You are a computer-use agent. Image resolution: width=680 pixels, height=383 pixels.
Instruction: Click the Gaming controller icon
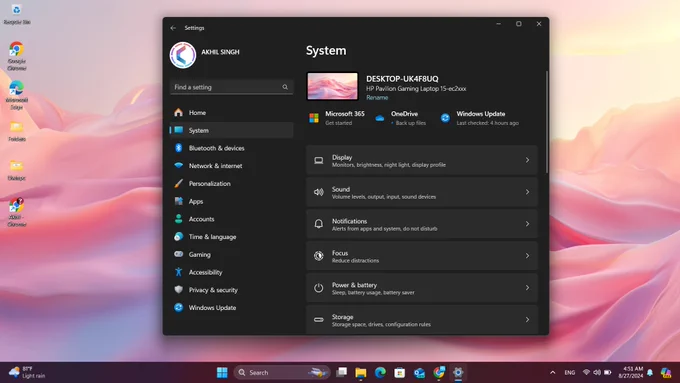point(178,254)
